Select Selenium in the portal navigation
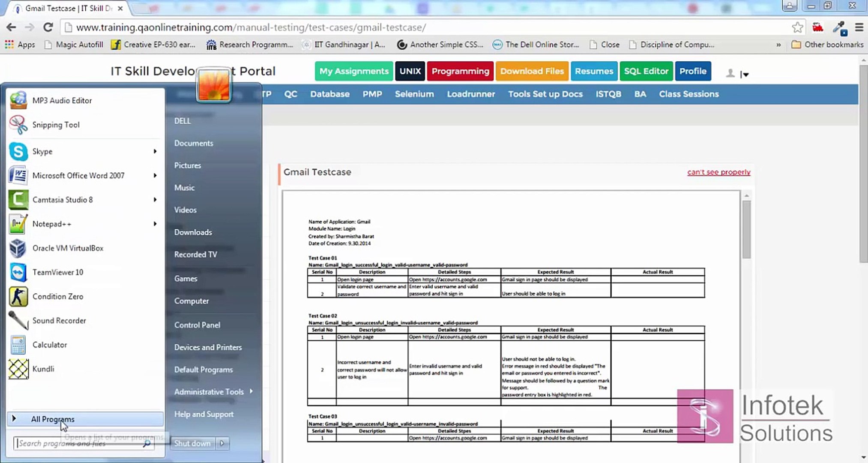 click(x=414, y=94)
